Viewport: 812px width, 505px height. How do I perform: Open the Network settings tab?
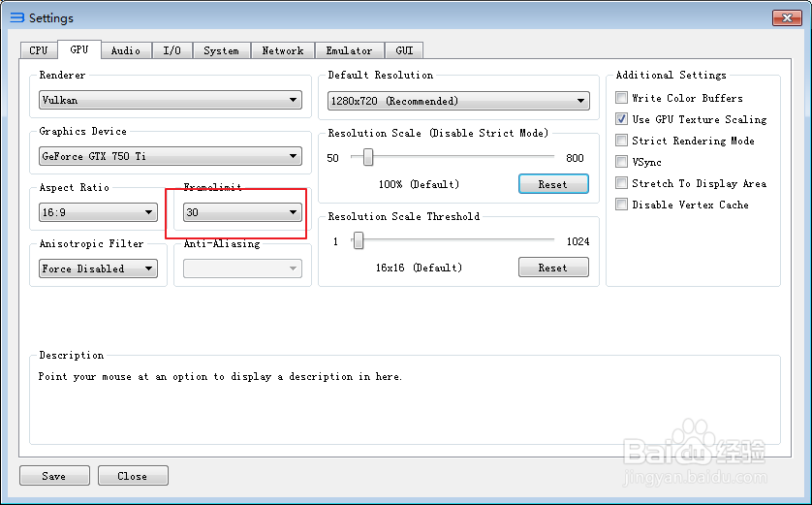(x=283, y=50)
